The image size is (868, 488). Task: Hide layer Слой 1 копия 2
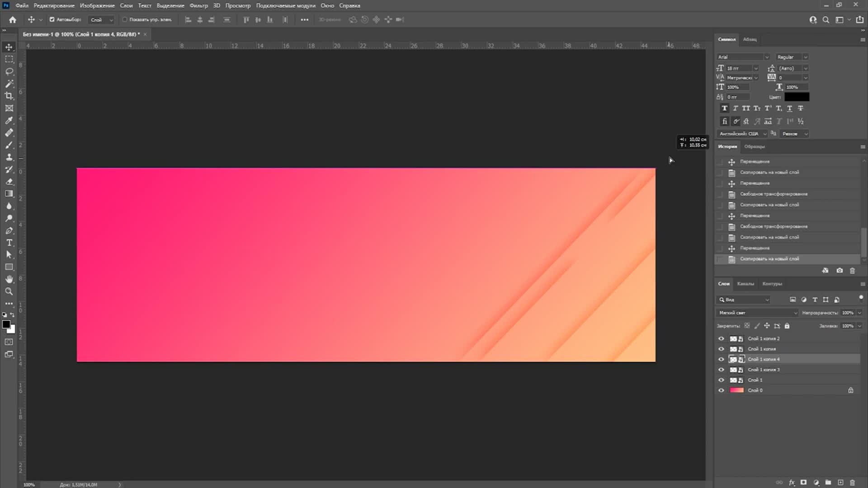point(721,338)
